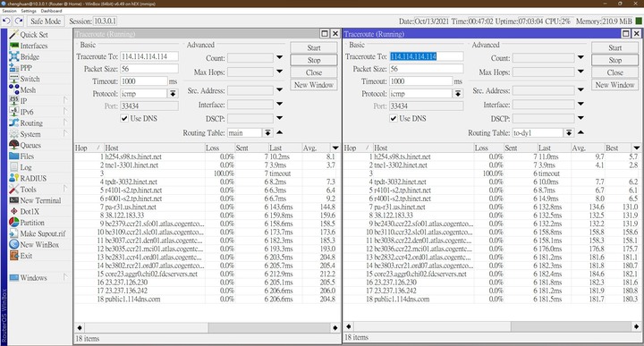
Task: Launch New Terminal icon
Action: tap(14, 200)
